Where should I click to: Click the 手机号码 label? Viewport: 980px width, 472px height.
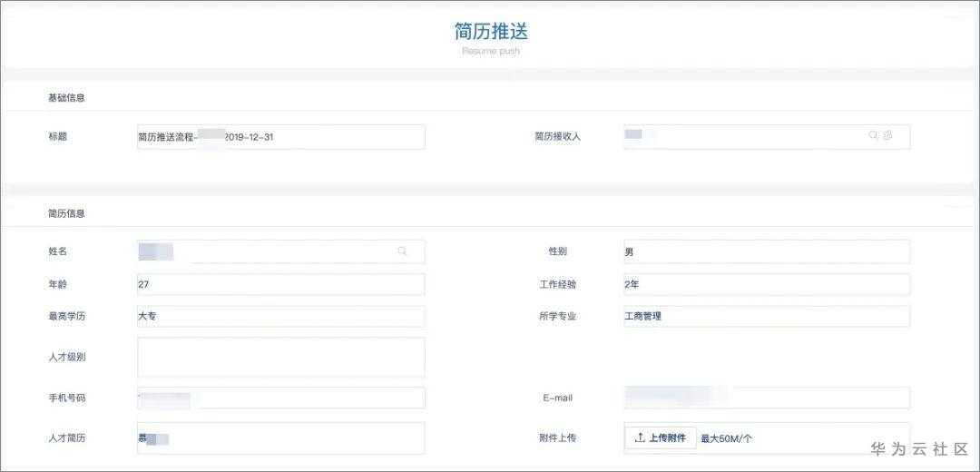coord(67,398)
